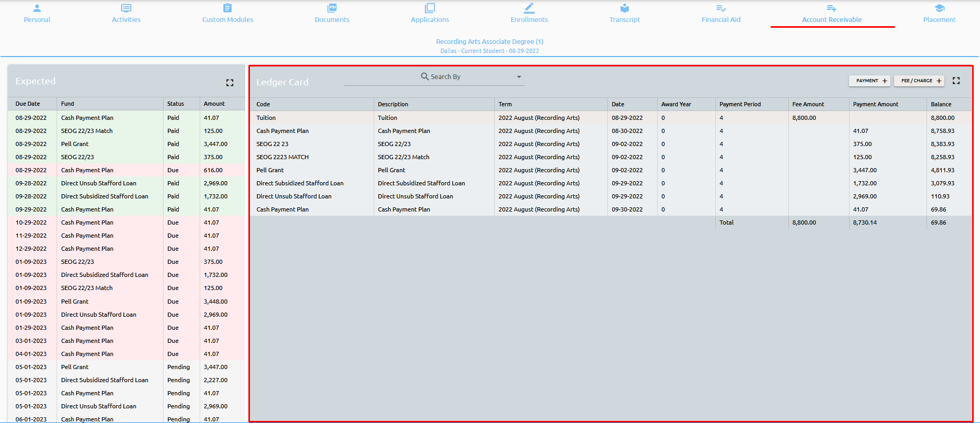Add a new Payment
The image size is (980, 423).
pos(869,81)
